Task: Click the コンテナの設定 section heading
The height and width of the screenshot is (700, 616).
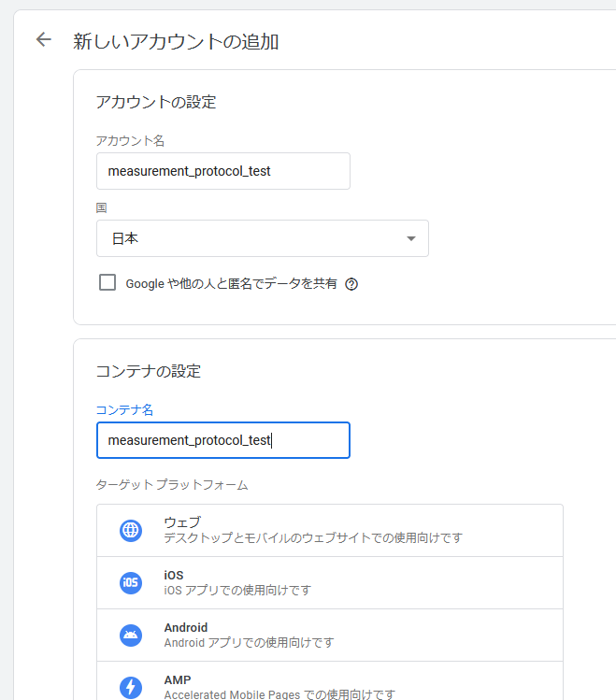Action: tap(149, 371)
